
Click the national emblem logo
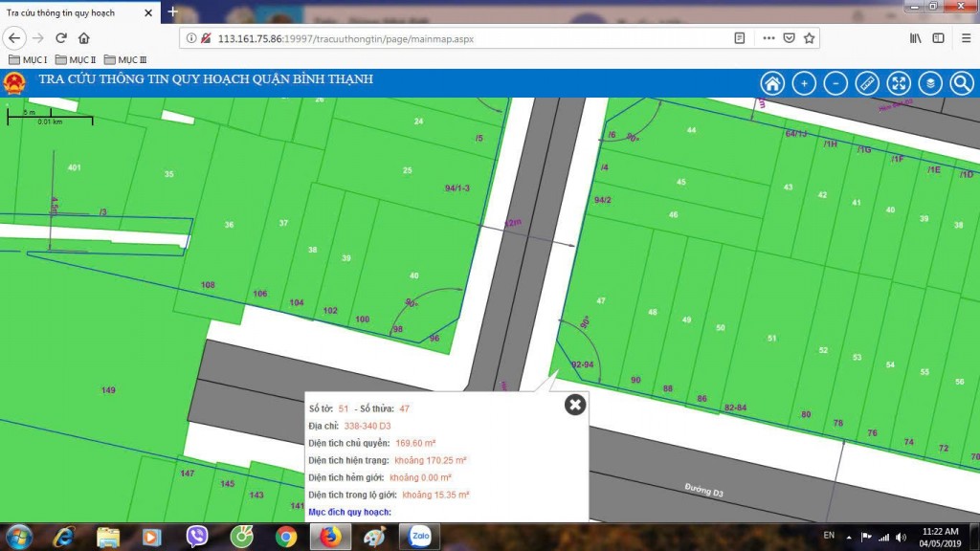pos(14,83)
